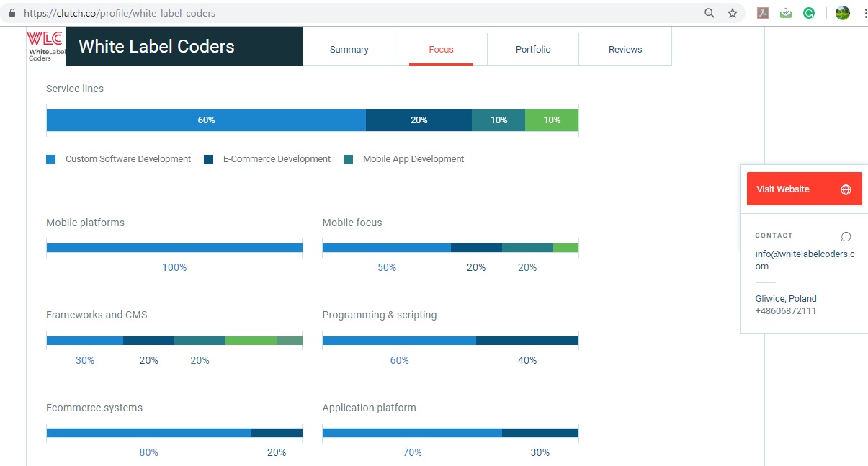Open the Portfolio tab
The width and height of the screenshot is (868, 466).
(533, 50)
